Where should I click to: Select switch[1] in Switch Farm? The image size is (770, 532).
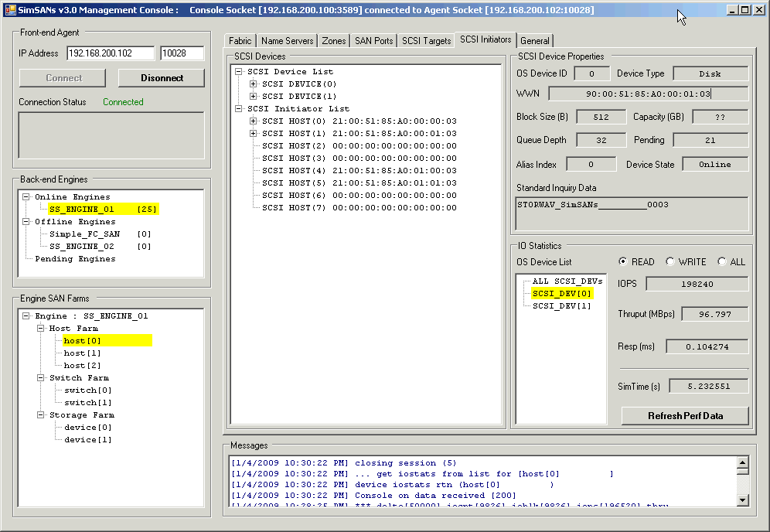click(88, 402)
